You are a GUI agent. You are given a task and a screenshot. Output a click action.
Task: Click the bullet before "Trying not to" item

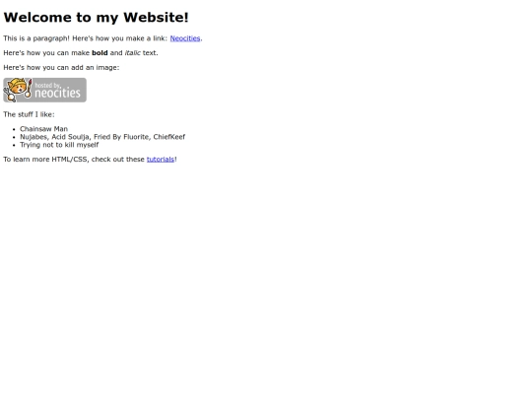click(x=14, y=145)
